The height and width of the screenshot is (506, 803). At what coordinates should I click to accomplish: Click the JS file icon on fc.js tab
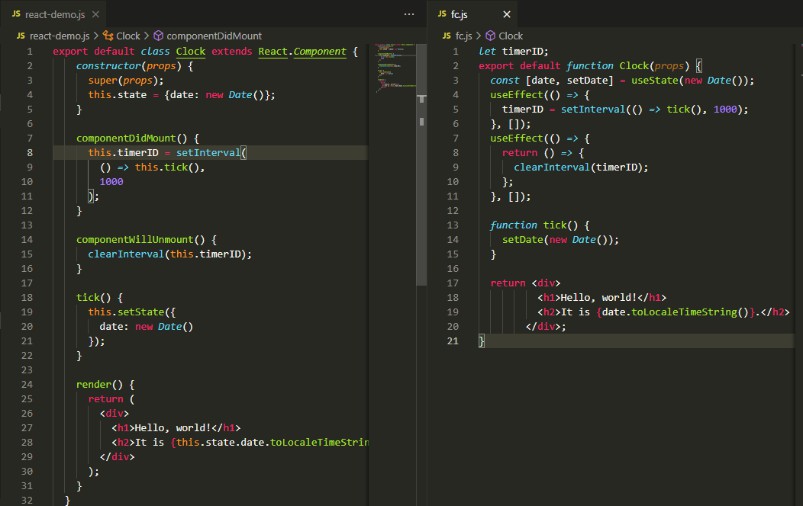coord(441,15)
